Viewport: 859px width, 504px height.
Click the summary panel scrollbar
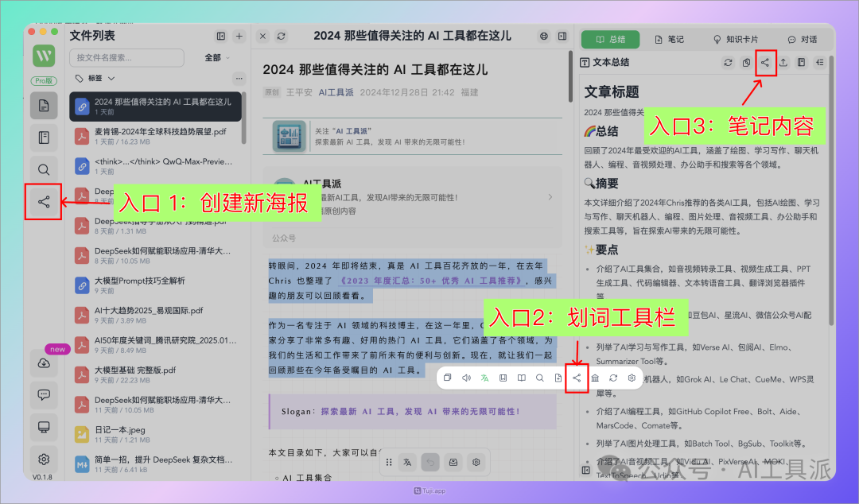point(831,192)
